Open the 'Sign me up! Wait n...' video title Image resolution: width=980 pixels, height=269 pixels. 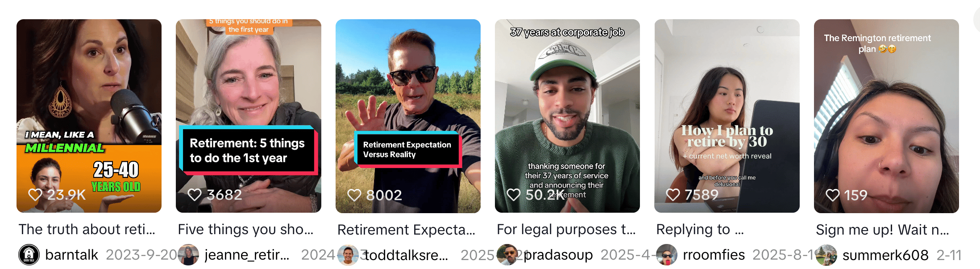pyautogui.click(x=882, y=230)
